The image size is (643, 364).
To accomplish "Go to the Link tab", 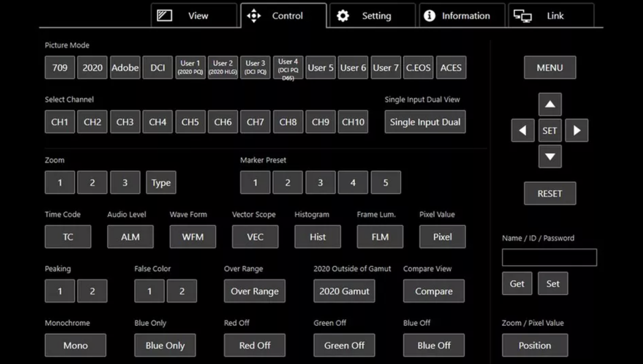I will pos(551,16).
